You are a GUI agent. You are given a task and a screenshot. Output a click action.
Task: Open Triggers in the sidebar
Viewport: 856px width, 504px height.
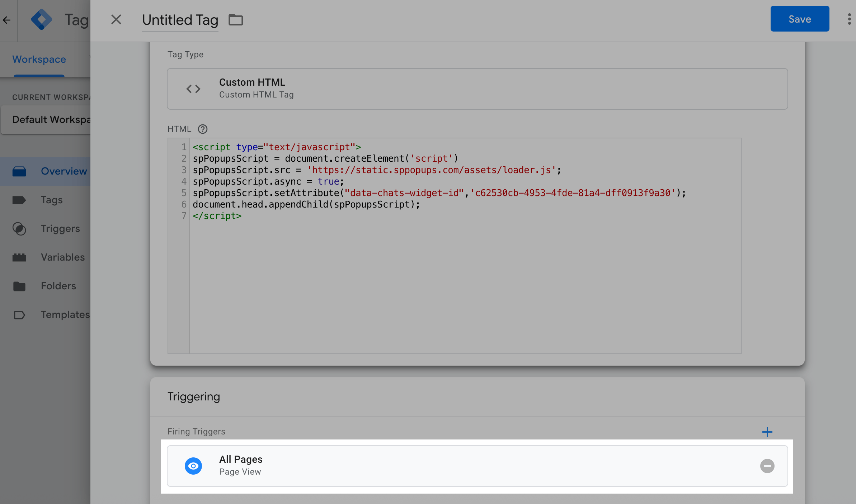pos(60,229)
